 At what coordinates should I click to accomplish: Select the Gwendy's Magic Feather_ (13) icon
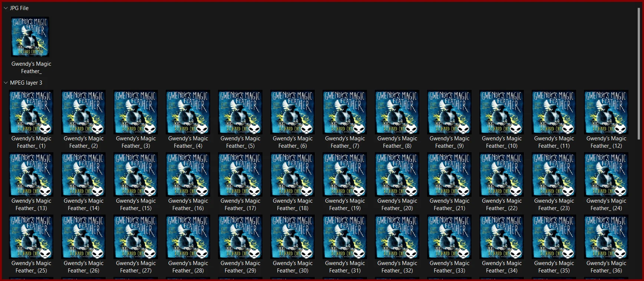[x=31, y=174]
